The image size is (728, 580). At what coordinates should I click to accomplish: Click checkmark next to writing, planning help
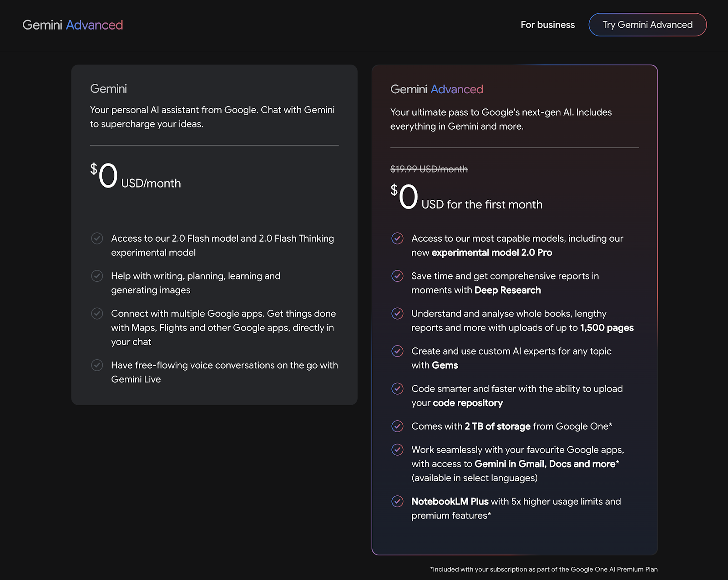click(x=97, y=276)
